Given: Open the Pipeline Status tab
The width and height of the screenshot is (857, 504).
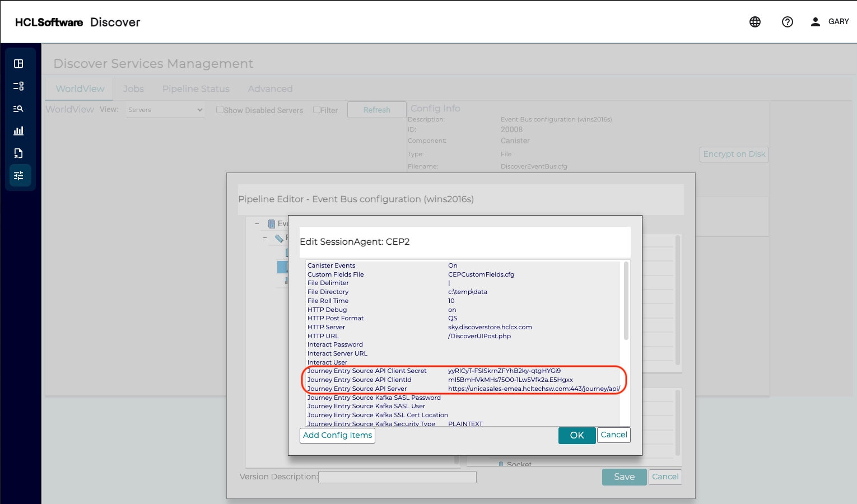Looking at the screenshot, I should tap(196, 88).
